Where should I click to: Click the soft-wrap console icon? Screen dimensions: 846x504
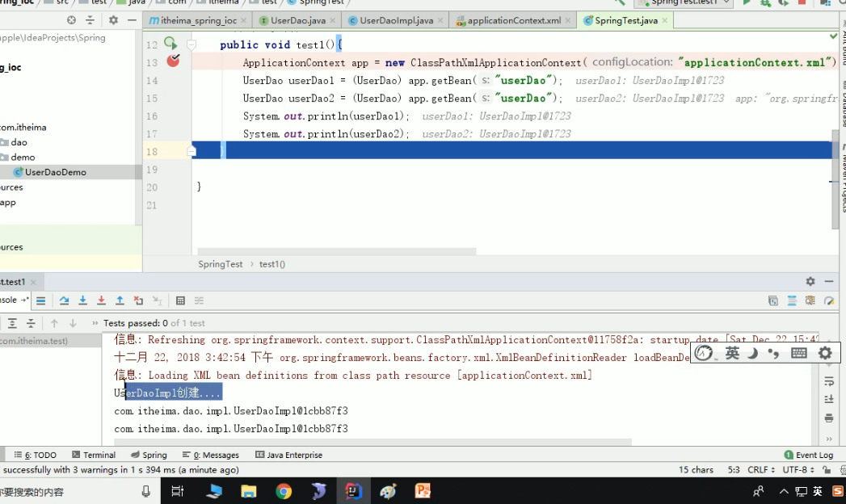(x=829, y=382)
